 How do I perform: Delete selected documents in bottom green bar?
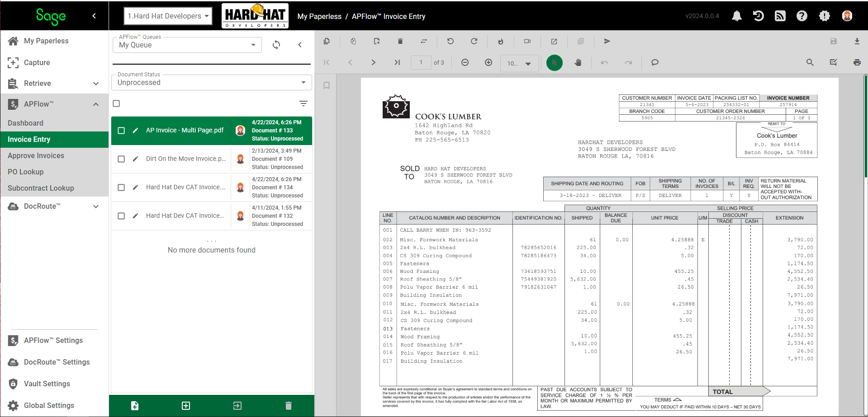pyautogui.click(x=289, y=406)
